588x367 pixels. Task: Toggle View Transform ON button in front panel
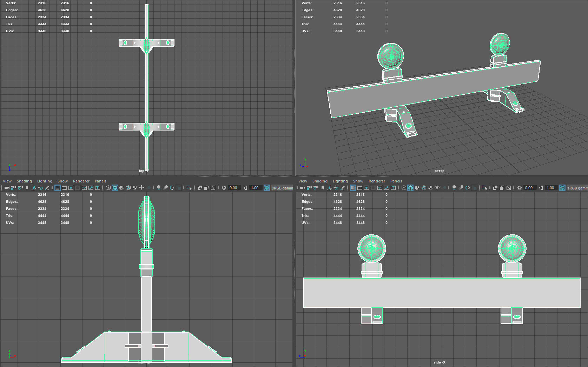(x=267, y=188)
